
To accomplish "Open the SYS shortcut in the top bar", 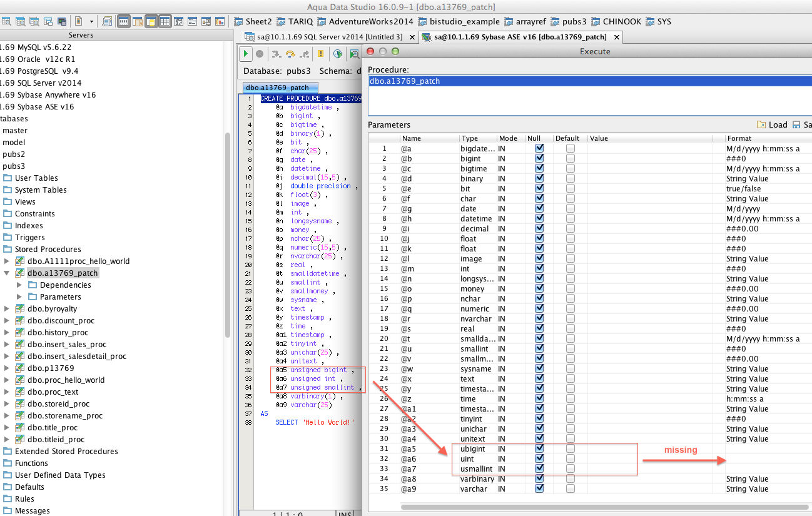I will coord(658,21).
